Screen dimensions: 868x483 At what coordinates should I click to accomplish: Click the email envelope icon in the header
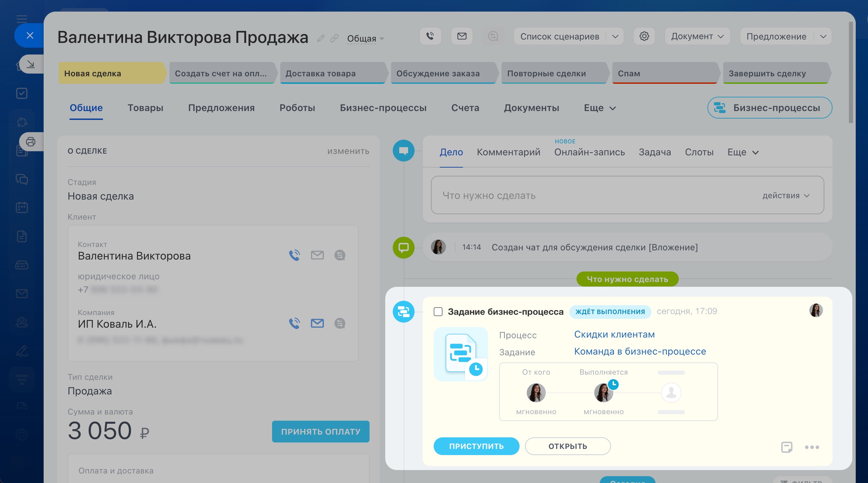click(462, 36)
